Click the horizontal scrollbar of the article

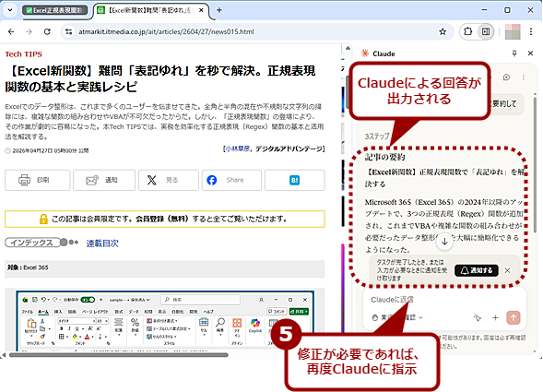click(119, 354)
